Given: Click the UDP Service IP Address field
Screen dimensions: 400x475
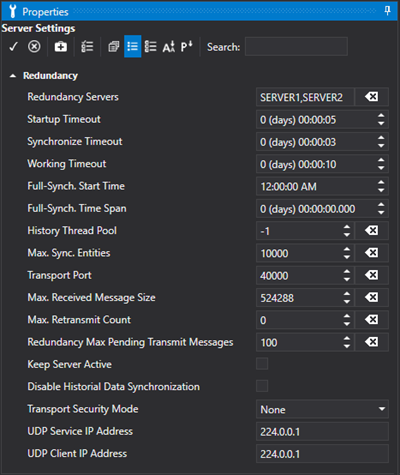Looking at the screenshot, I should pos(322,431).
